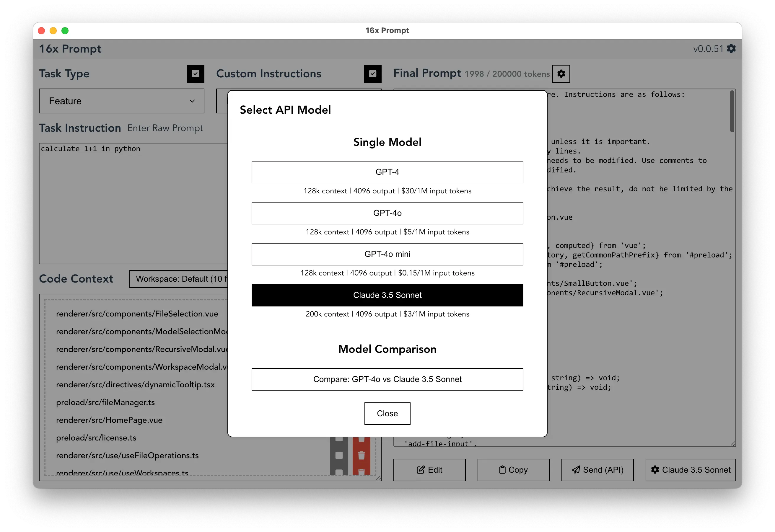The height and width of the screenshot is (532, 775).
Task: Click the v0.0.51 version label
Action: (x=708, y=49)
